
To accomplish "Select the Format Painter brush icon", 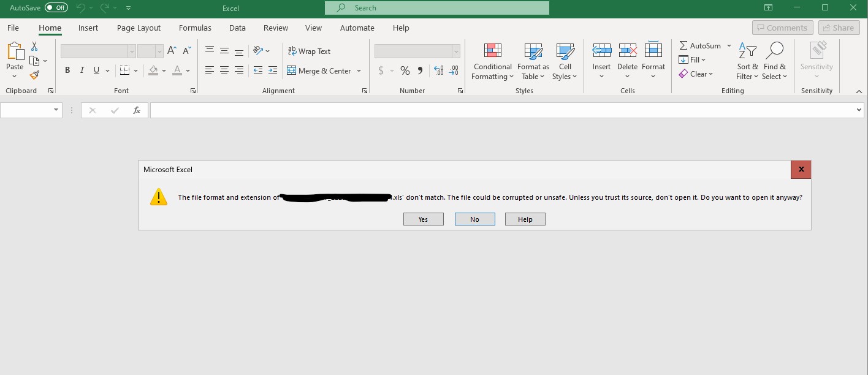I will coord(34,75).
